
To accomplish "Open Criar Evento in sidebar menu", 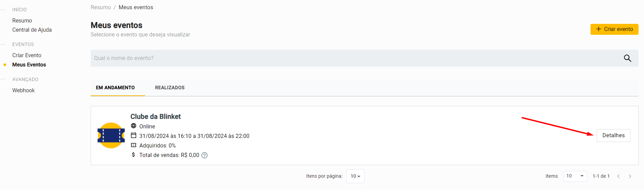I will pyautogui.click(x=27, y=55).
